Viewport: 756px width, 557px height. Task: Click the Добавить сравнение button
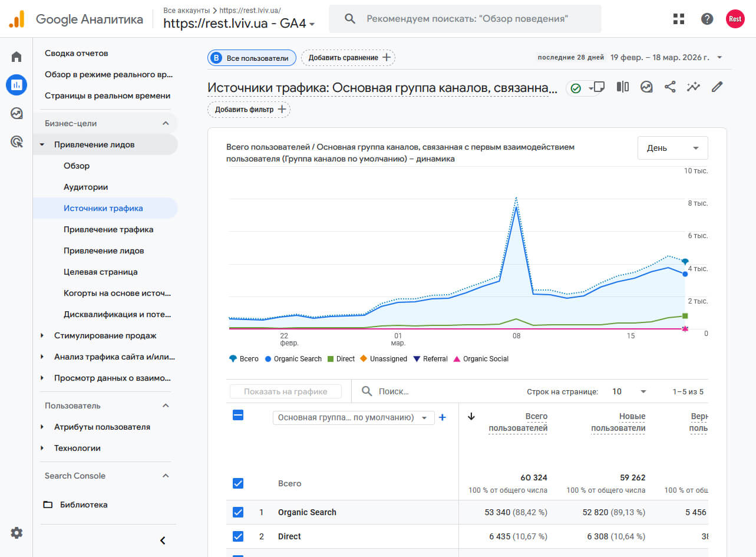(x=348, y=58)
